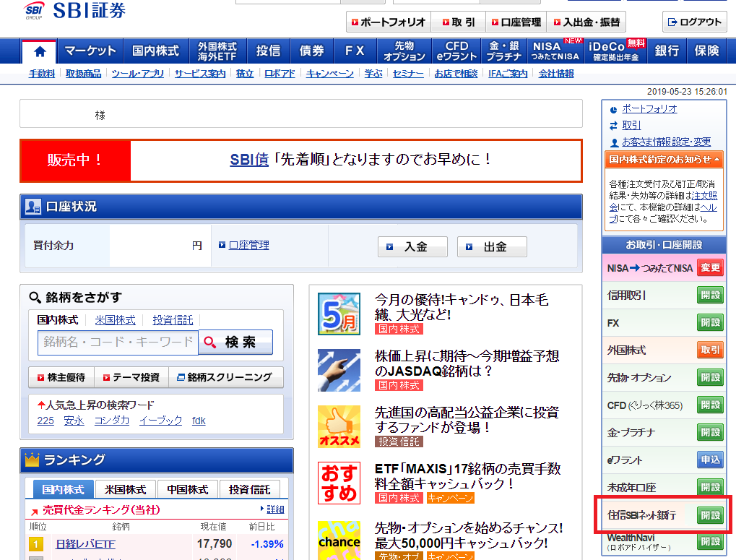Click 申込 button for eワラント
The image size is (736, 560).
click(x=710, y=460)
